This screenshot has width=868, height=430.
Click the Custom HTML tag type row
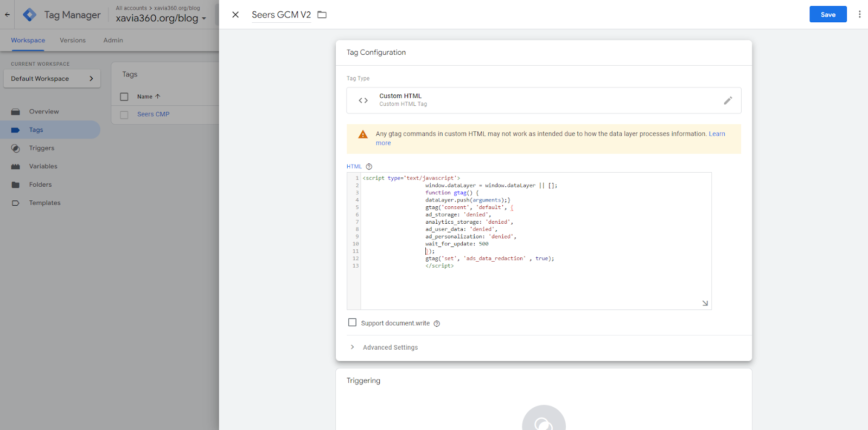click(x=544, y=100)
